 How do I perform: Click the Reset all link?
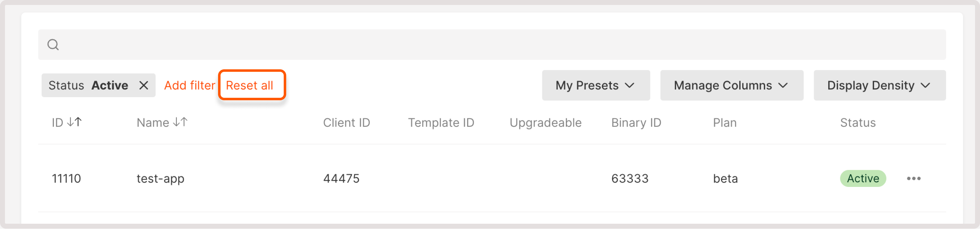(252, 85)
